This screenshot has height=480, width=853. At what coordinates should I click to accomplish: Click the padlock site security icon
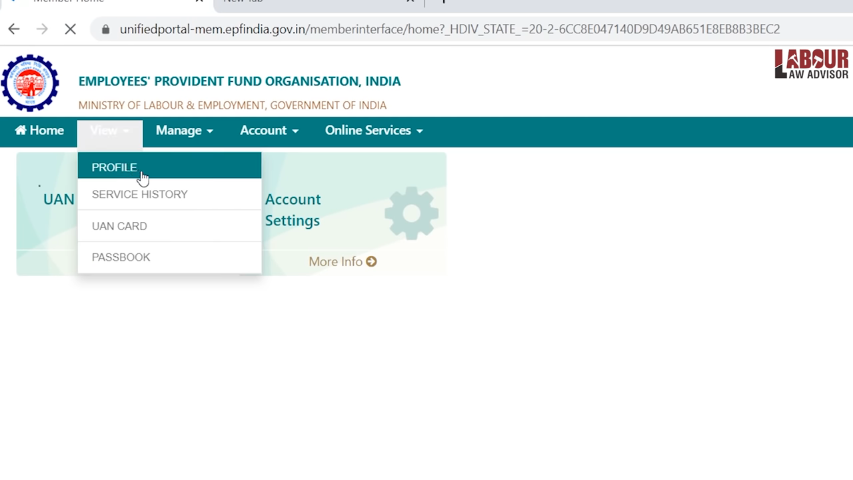pyautogui.click(x=106, y=29)
